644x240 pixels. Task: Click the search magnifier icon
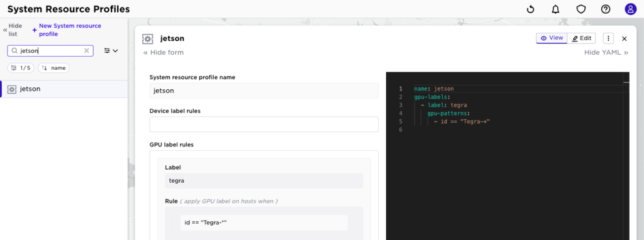(x=14, y=50)
